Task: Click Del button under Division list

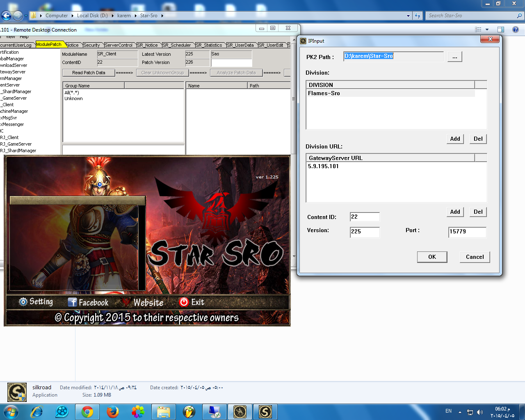Action: click(478, 139)
